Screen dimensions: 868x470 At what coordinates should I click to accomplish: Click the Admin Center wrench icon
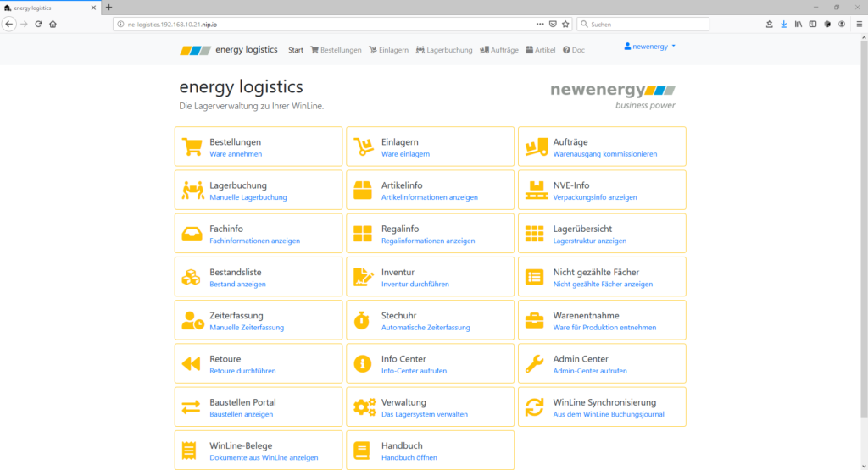pyautogui.click(x=535, y=364)
